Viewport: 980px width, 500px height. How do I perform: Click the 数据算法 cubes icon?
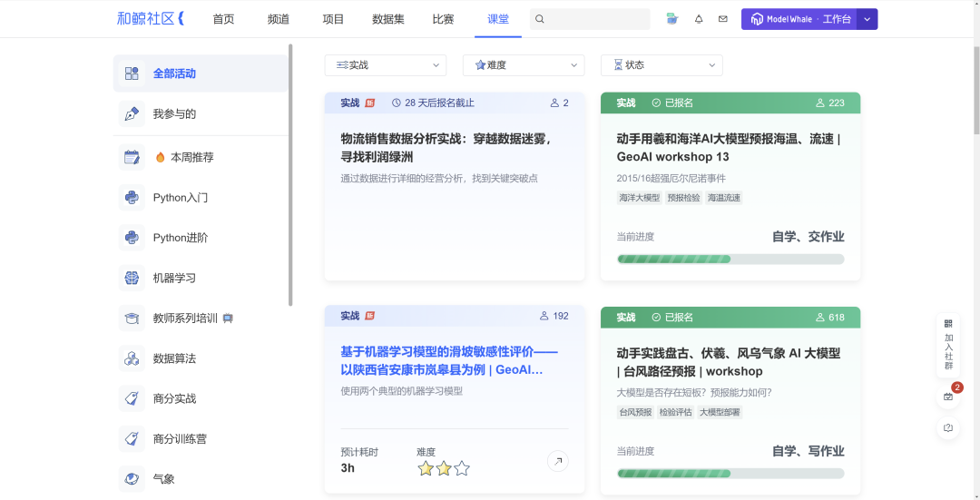tap(132, 358)
